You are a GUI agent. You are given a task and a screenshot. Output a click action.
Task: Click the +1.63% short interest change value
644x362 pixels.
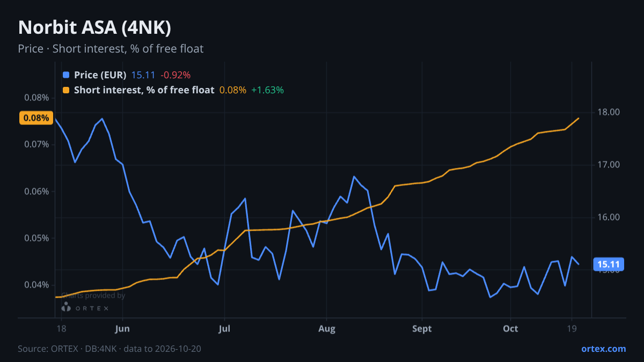click(x=267, y=90)
